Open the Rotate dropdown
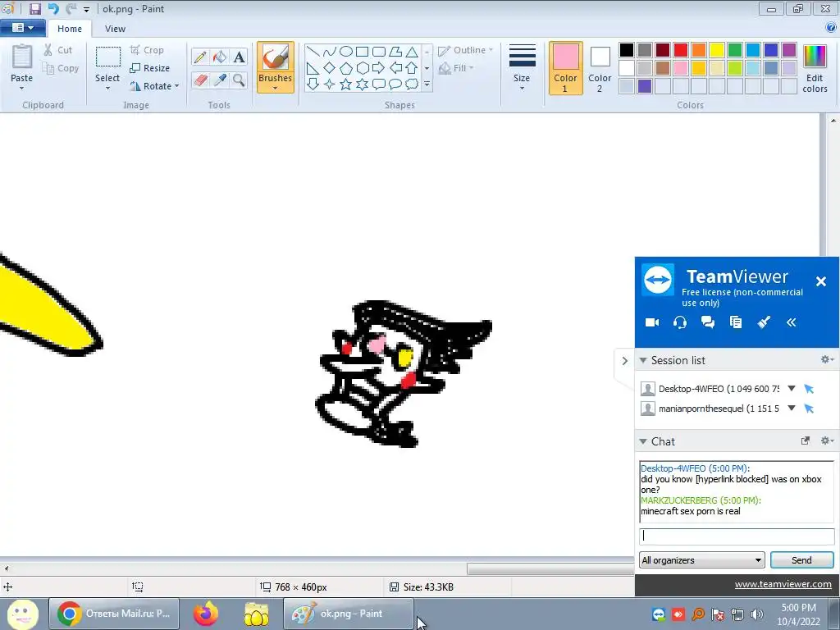 click(176, 85)
